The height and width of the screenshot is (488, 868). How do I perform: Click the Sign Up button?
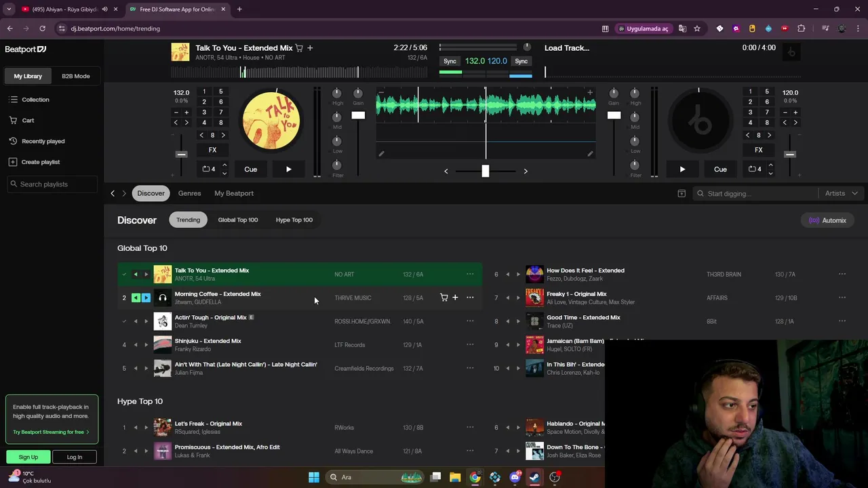click(x=28, y=457)
